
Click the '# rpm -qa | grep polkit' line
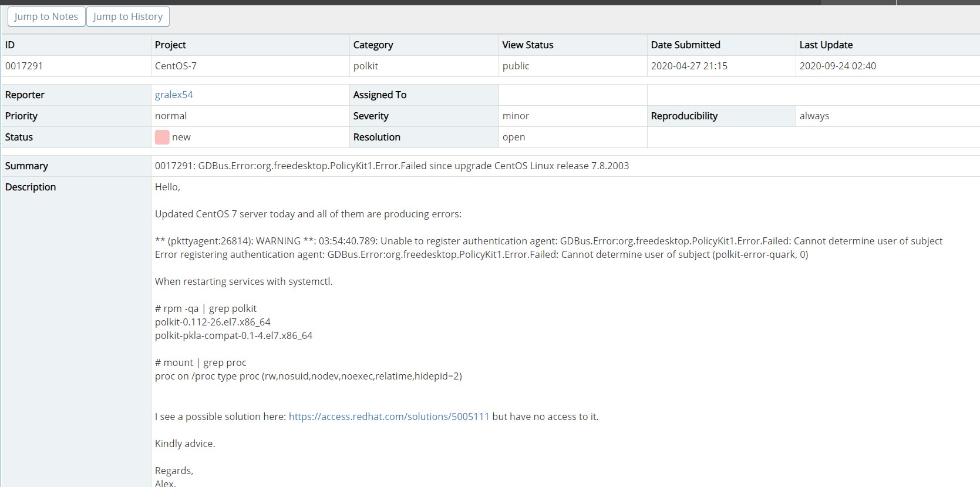(x=206, y=308)
